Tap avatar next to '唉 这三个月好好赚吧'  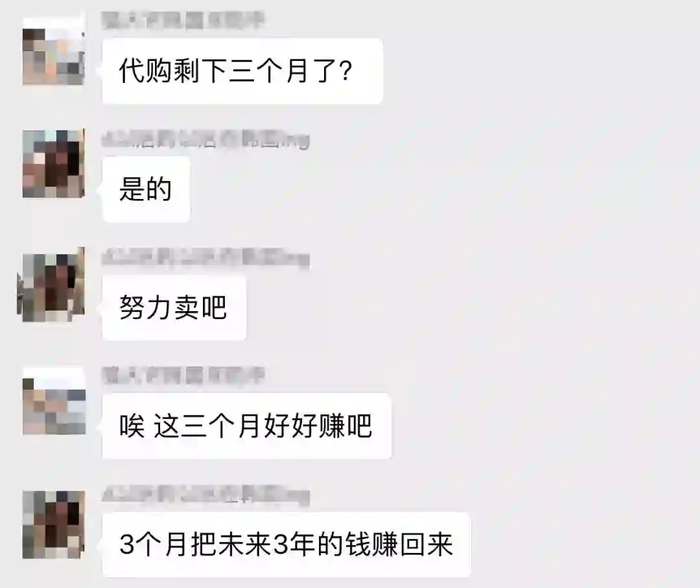tap(54, 401)
